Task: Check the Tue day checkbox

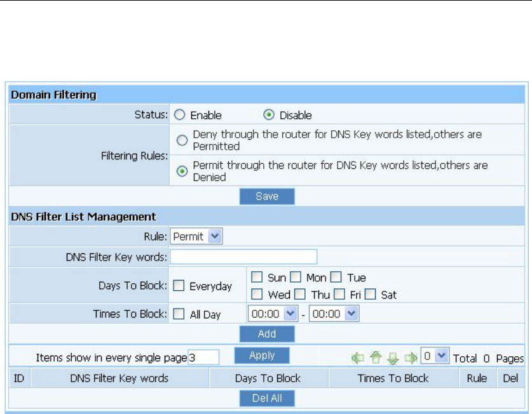Action: (336, 277)
